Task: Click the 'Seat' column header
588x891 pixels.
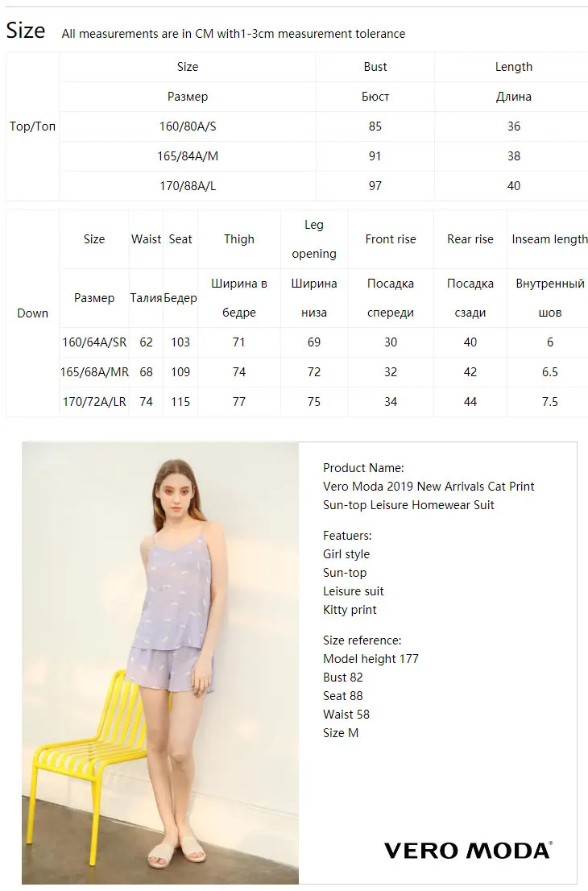Action: [x=180, y=239]
